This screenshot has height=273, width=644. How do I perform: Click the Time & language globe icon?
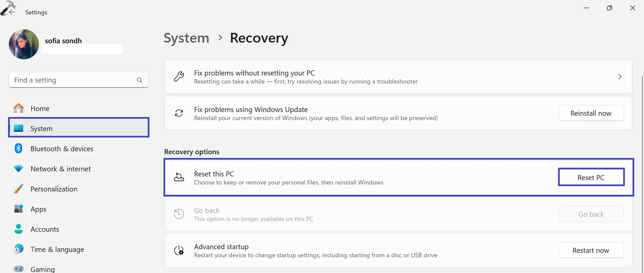click(x=18, y=249)
